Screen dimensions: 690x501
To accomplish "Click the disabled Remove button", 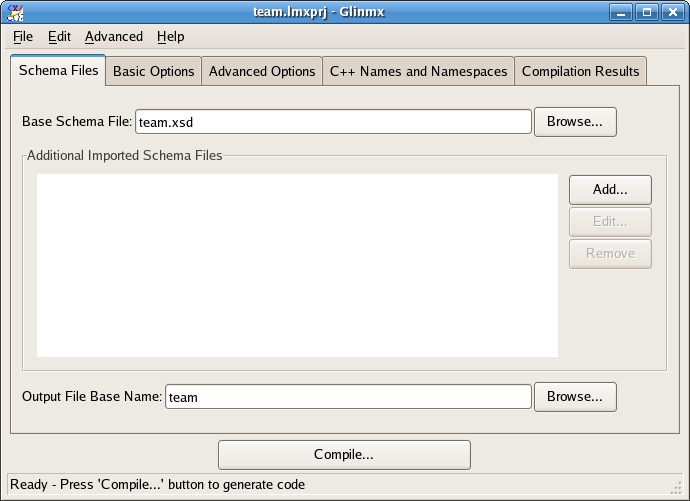I will (x=610, y=254).
